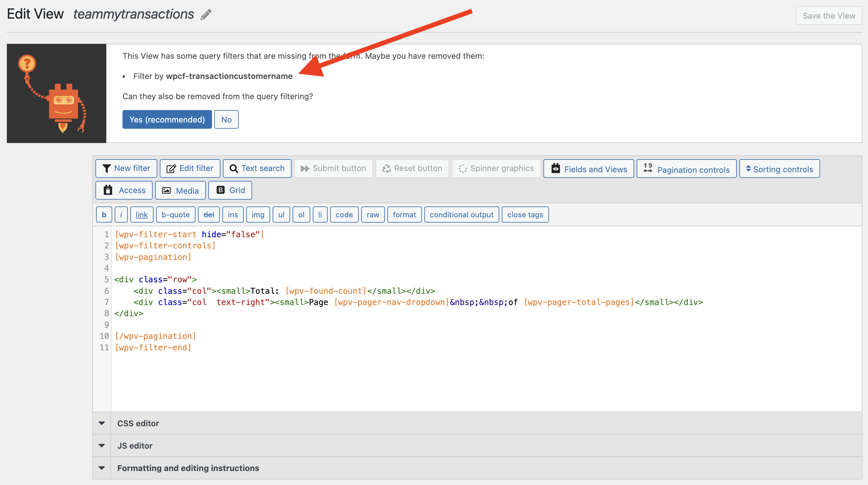Expand the JS editor section arrow
This screenshot has height=485, width=868.
pyautogui.click(x=102, y=446)
